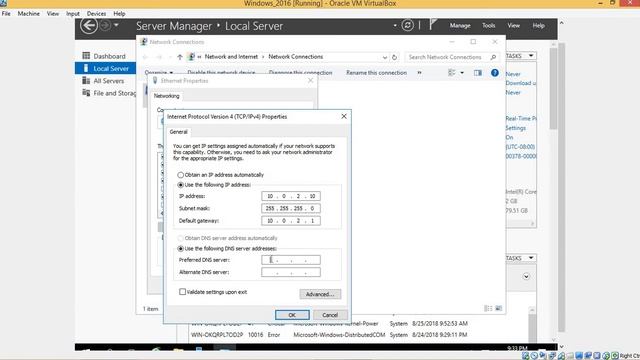
Task: Click Diagnose this connection
Action: 300,73
